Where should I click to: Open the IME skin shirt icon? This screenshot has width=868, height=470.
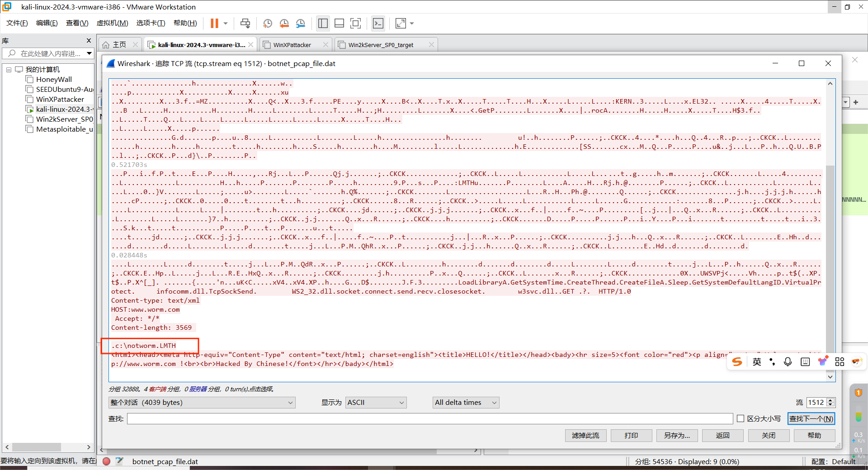pos(823,361)
